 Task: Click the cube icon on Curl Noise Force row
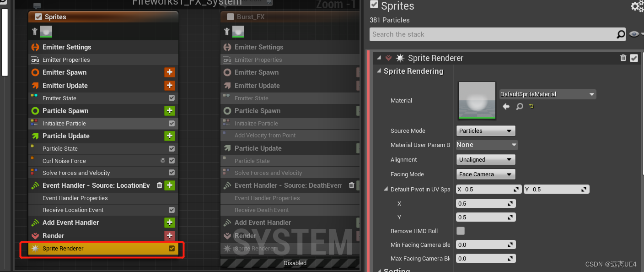[163, 161]
